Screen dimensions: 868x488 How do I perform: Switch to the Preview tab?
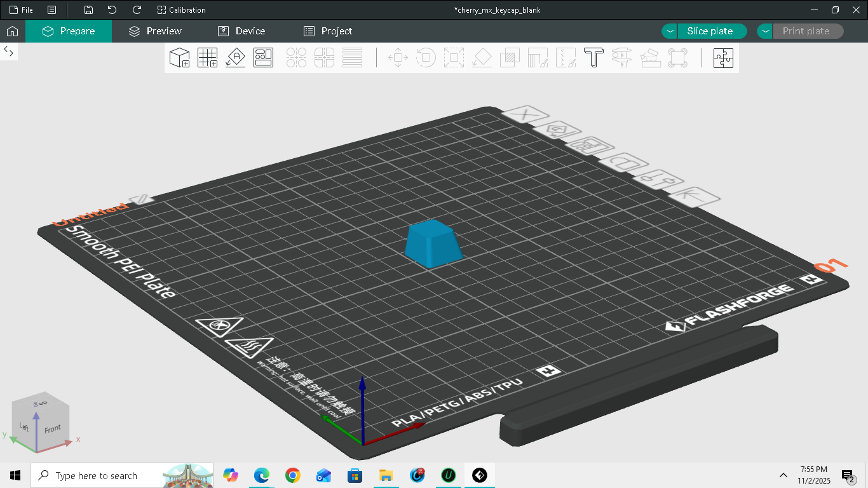[155, 31]
